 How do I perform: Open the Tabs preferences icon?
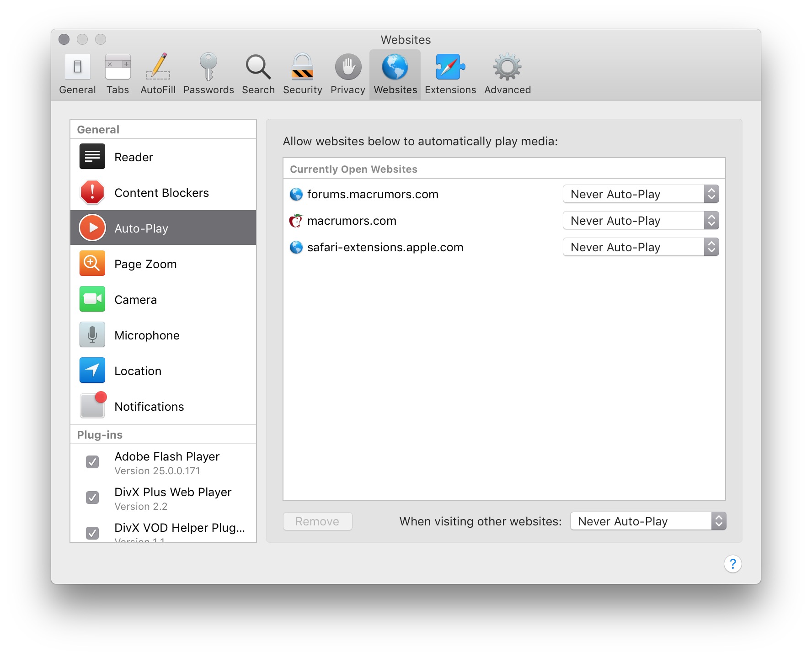(x=118, y=67)
